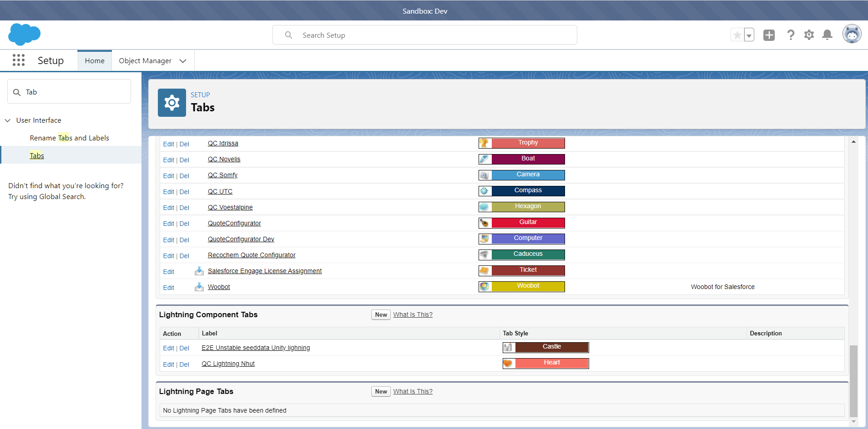This screenshot has width=868, height=429.
Task: Switch to the Home tab
Action: 95,61
